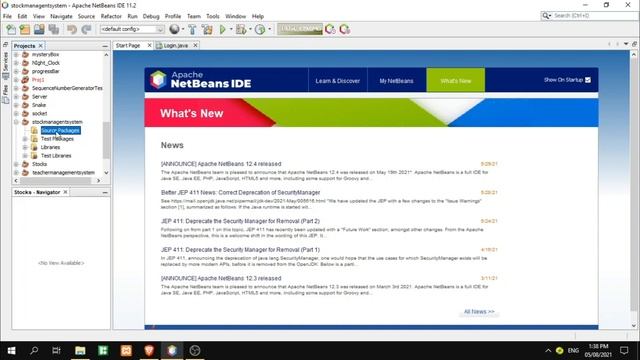Click the Open Project toolbar icon

coord(39,29)
